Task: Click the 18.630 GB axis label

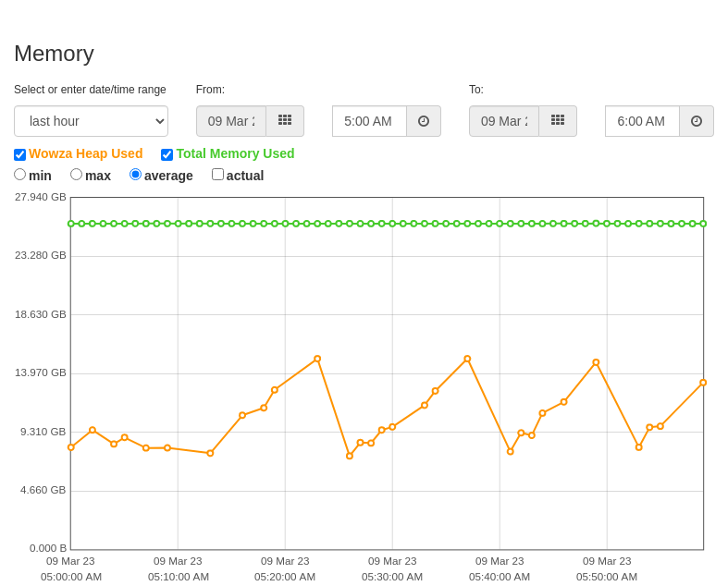Action: pyautogui.click(x=41, y=314)
